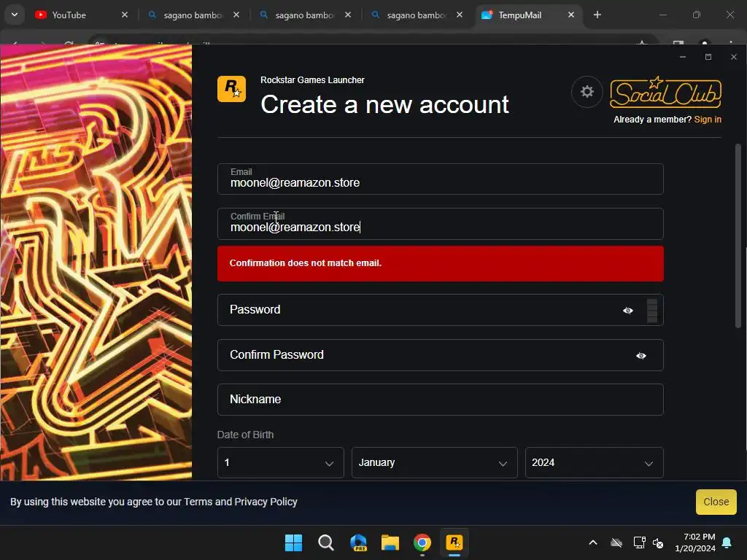
Task: Expand the day of birth dropdown
Action: click(x=280, y=462)
